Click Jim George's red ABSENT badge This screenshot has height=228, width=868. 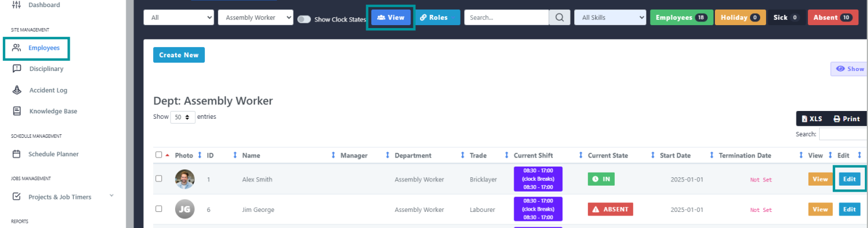(x=611, y=209)
